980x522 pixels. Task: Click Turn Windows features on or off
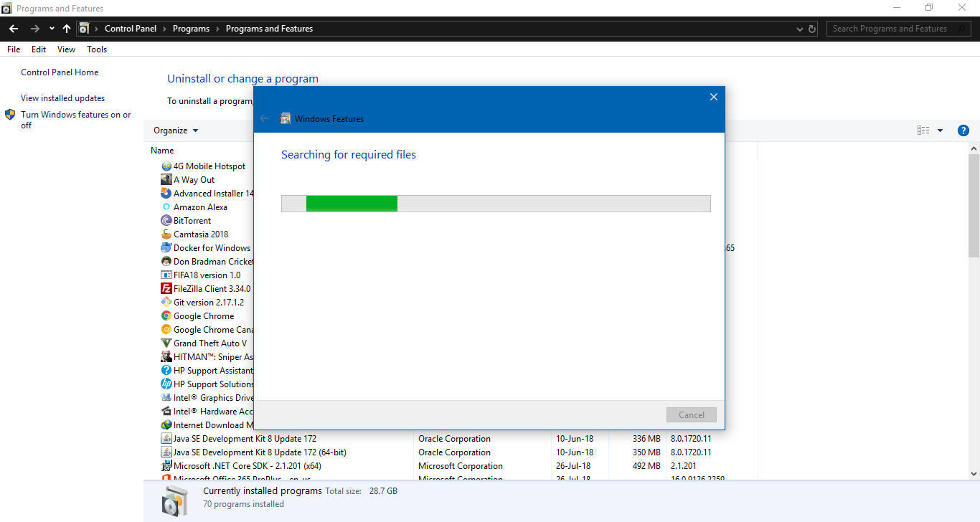click(76, 120)
